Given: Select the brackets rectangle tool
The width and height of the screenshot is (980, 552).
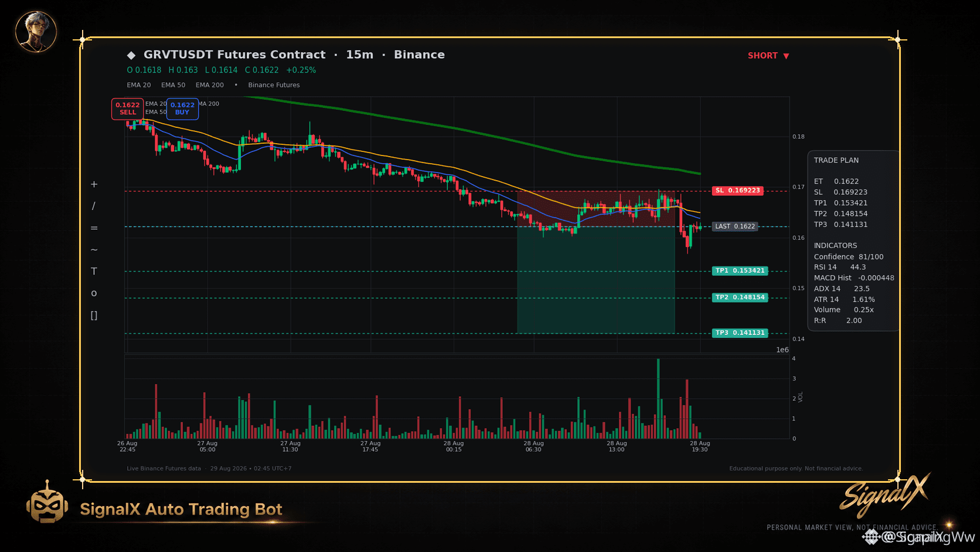Looking at the screenshot, I should [94, 316].
